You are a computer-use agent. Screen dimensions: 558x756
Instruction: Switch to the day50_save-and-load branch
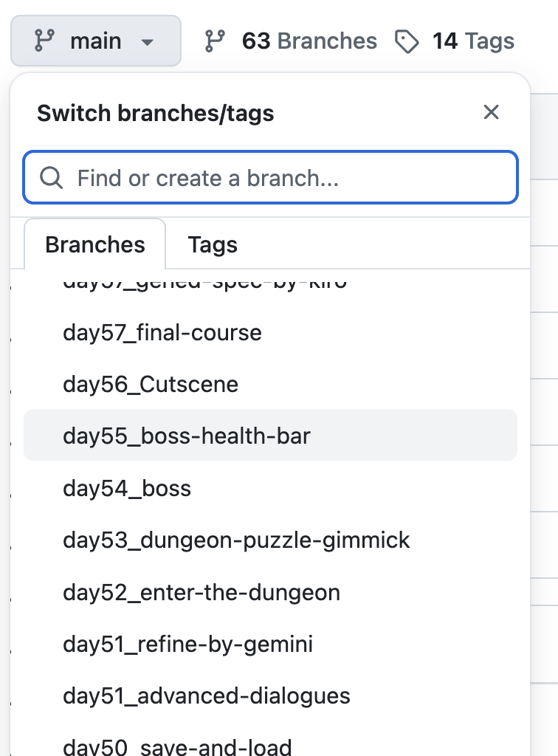[177, 747]
